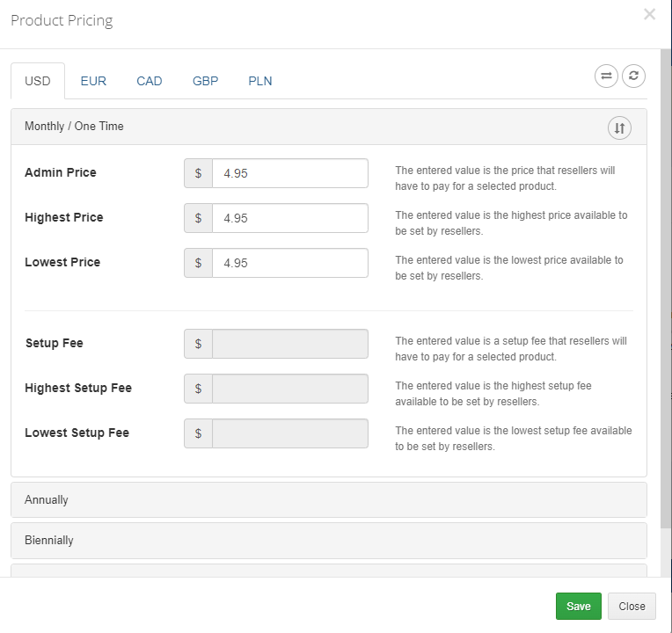The width and height of the screenshot is (672, 633).
Task: Click the Highest Price description text
Action: pyautogui.click(x=511, y=223)
